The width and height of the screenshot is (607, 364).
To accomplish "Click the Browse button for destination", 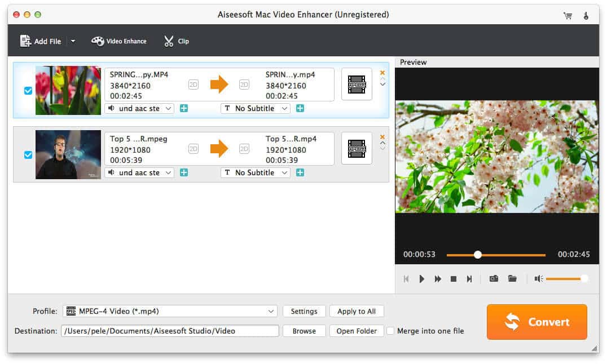I will click(x=304, y=331).
